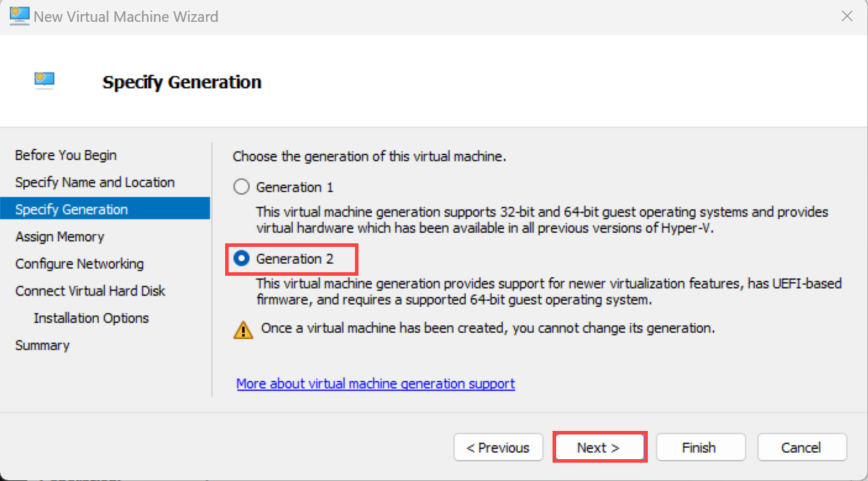Image resolution: width=868 pixels, height=481 pixels.
Task: Open More about virtual machine generation support
Action: click(375, 384)
